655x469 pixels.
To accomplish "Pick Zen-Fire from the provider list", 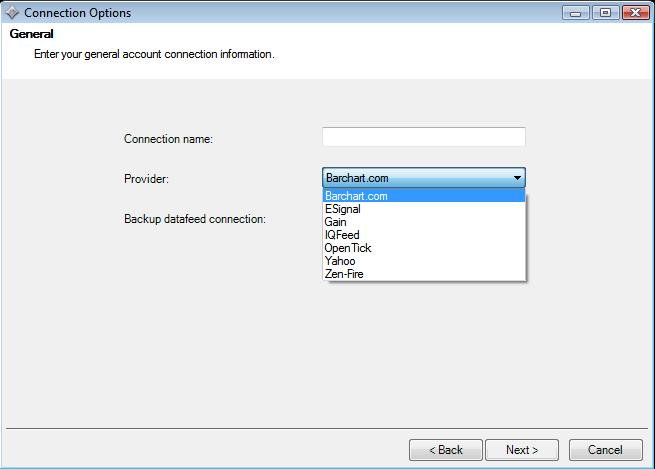I will tap(424, 274).
